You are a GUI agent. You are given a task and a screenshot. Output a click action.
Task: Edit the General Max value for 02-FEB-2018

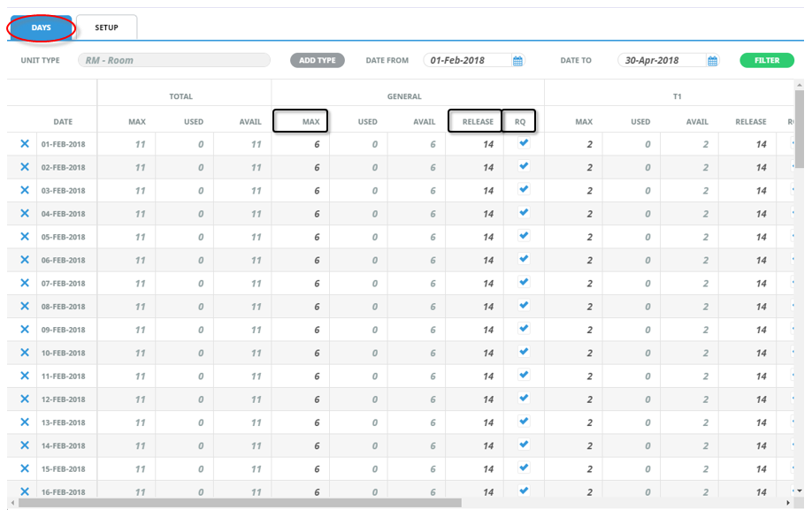[301, 167]
